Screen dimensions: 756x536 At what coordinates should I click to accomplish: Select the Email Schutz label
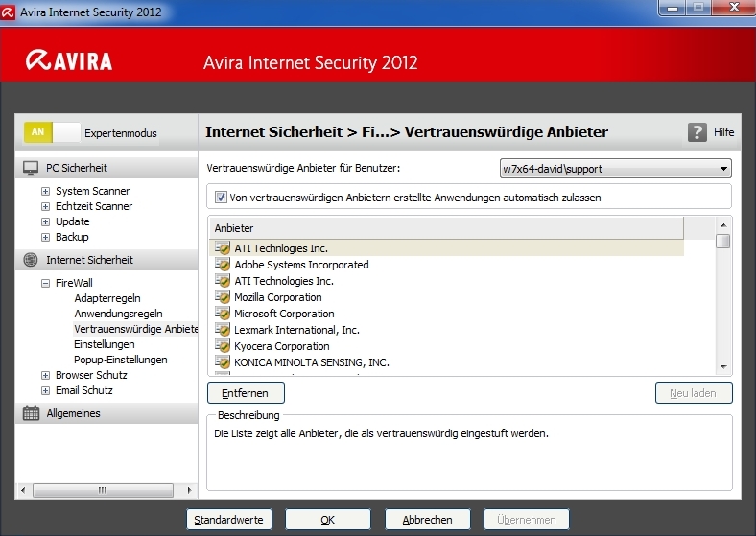point(83,391)
